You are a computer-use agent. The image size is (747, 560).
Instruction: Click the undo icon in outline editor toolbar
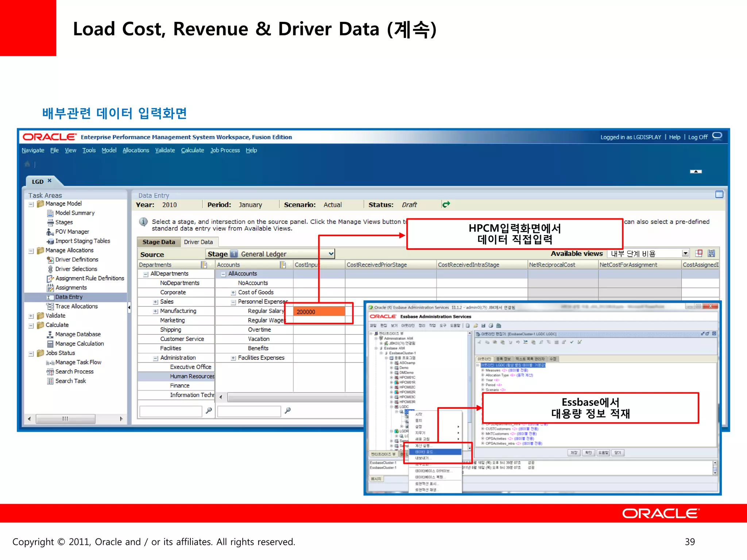pyautogui.click(x=518, y=342)
